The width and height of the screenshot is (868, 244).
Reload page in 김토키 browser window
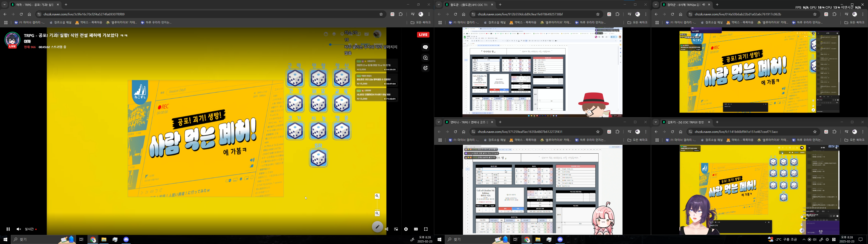(x=672, y=132)
